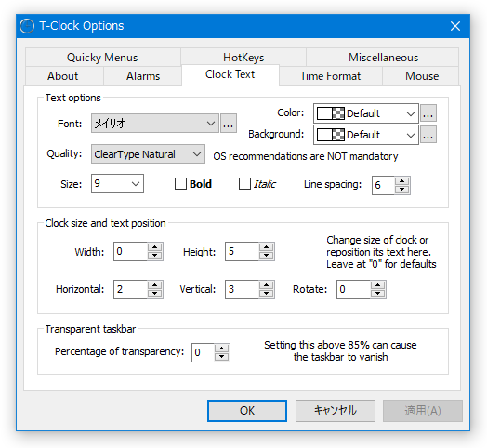
Task: Click the Vertical input field
Action: tap(242, 289)
